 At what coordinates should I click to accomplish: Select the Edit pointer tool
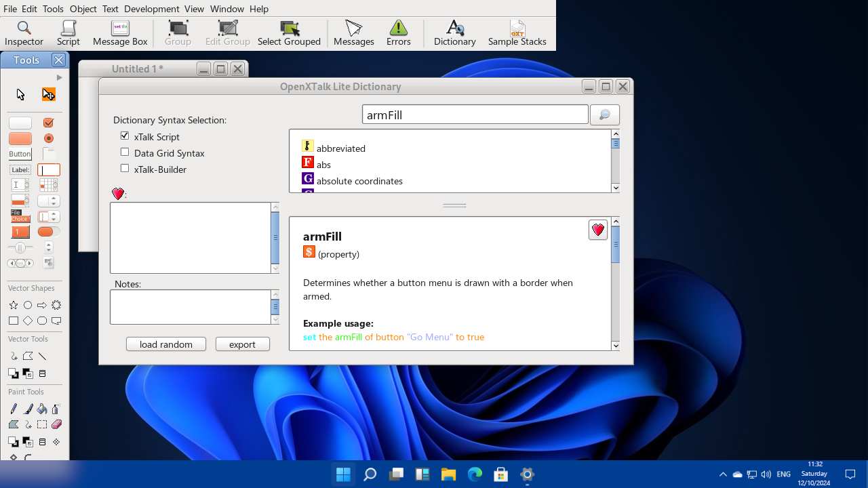click(x=48, y=94)
